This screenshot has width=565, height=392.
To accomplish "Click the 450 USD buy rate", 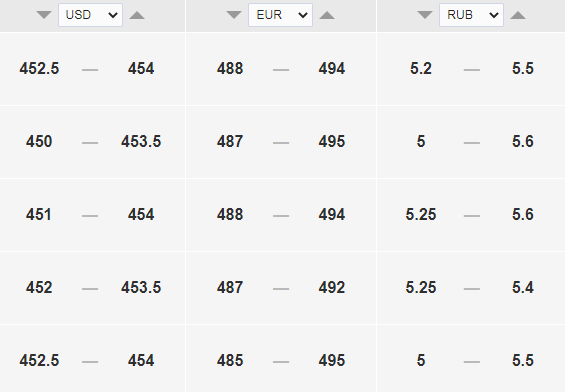I will 39,141.
